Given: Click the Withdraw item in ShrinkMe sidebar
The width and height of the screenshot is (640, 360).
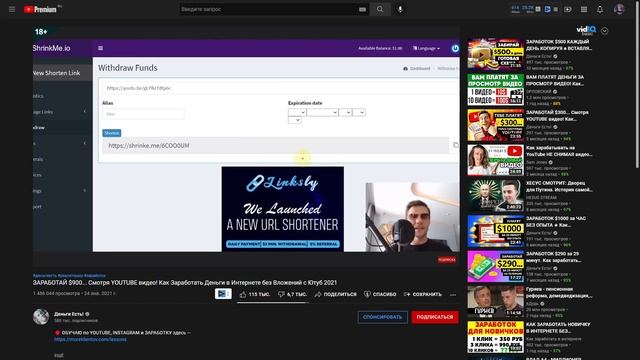Looking at the screenshot, I should tap(39, 127).
